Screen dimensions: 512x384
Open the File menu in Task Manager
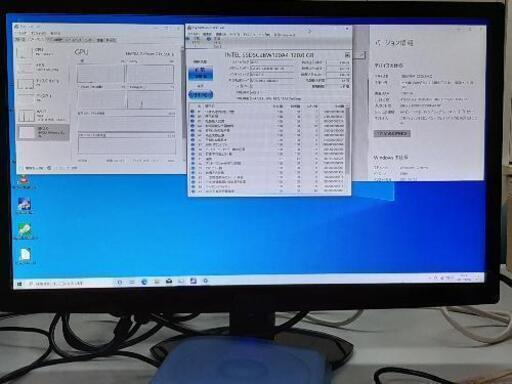point(22,34)
